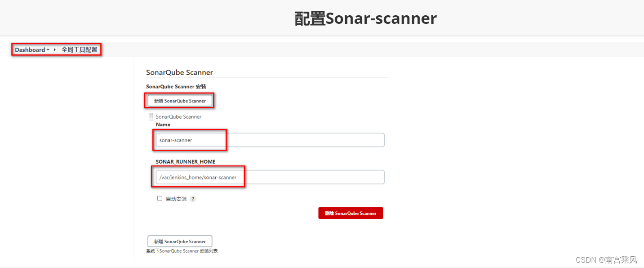Select the SonarQube Scanner section heading
This screenshot has width=644, height=268.
(179, 72)
